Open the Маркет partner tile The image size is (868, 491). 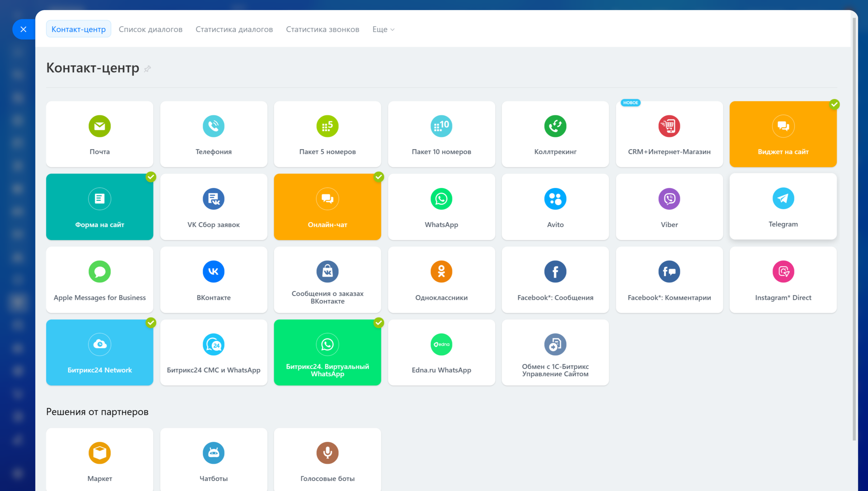100,459
